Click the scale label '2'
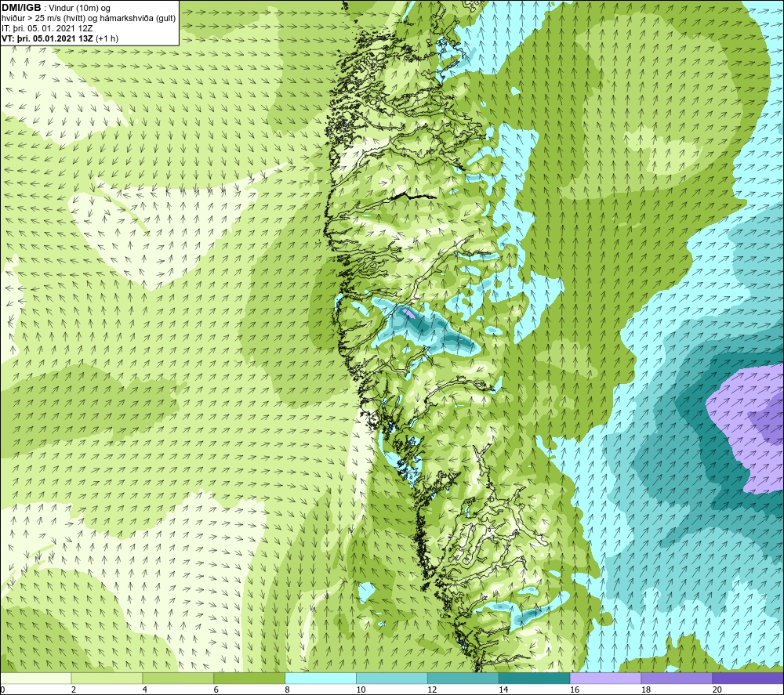 pyautogui.click(x=74, y=690)
